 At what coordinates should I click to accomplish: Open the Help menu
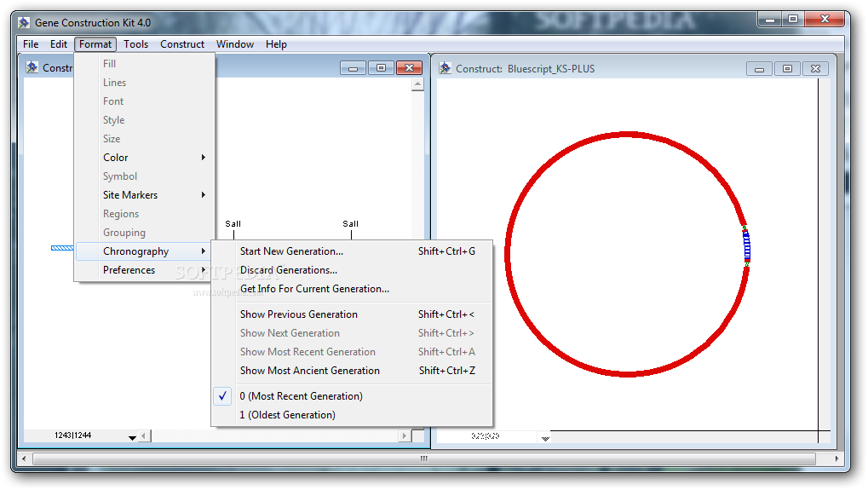click(x=276, y=44)
